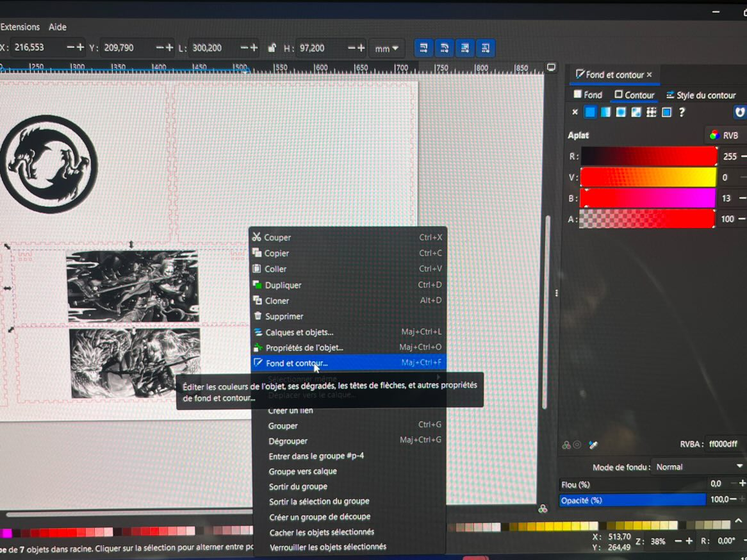Choose Groupe vers calque entry
Screen dimensions: 747x560
(x=349, y=472)
